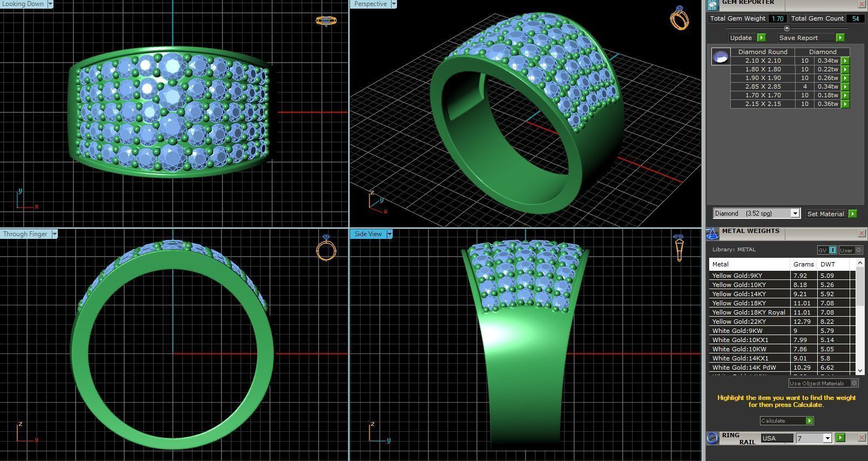Click green arrow next to Update
The image size is (868, 461).
(761, 37)
